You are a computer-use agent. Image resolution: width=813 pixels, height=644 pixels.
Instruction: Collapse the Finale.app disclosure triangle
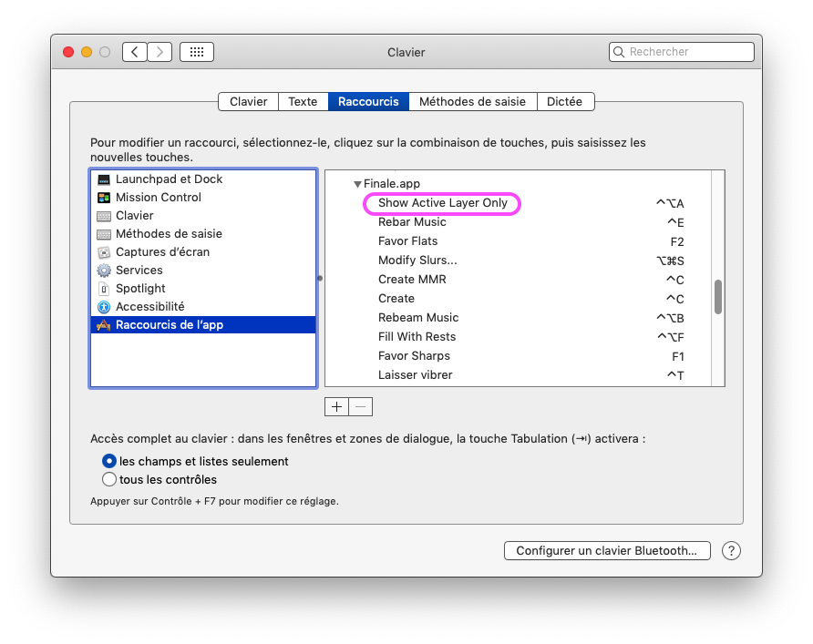pyautogui.click(x=357, y=184)
